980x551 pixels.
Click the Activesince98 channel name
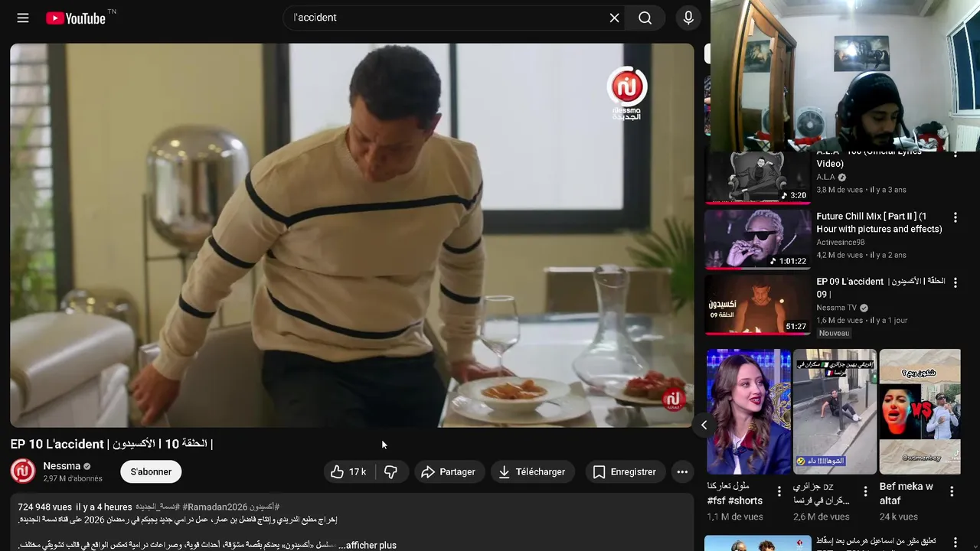click(x=841, y=243)
